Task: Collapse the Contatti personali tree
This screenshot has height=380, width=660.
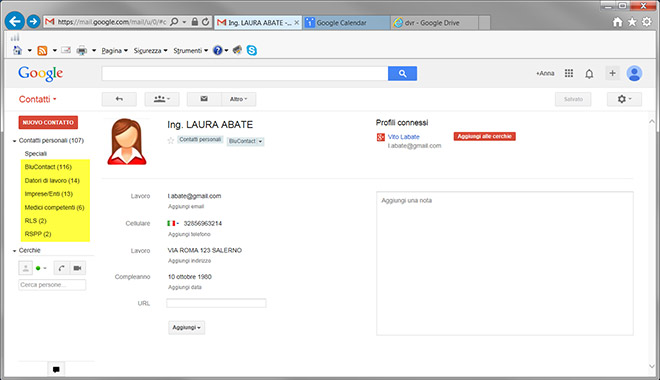Action: (x=15, y=141)
